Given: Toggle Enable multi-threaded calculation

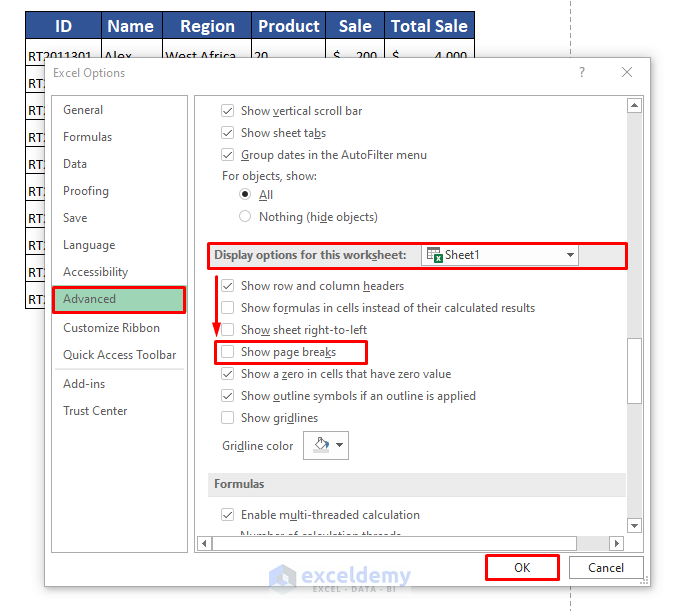Looking at the screenshot, I should [228, 515].
